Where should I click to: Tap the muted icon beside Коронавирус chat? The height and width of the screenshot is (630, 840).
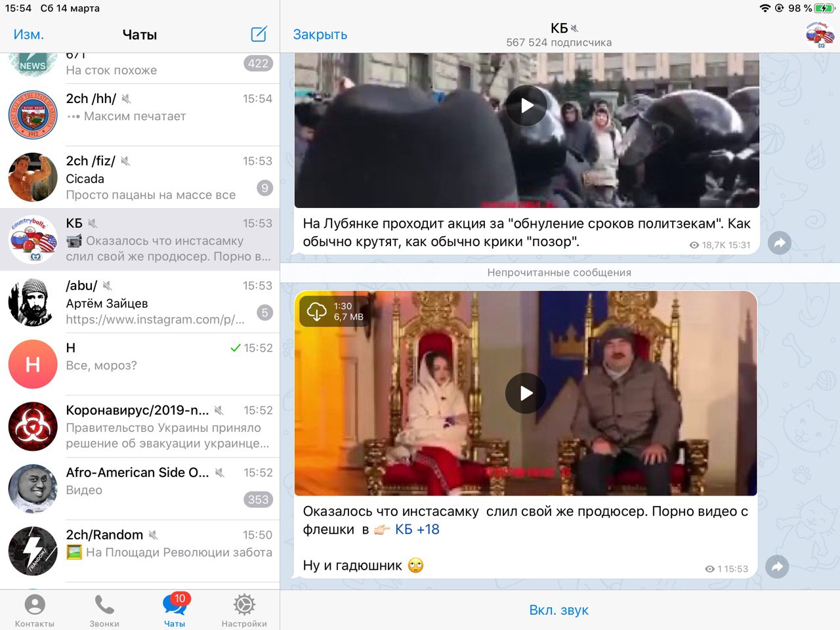[x=219, y=410]
